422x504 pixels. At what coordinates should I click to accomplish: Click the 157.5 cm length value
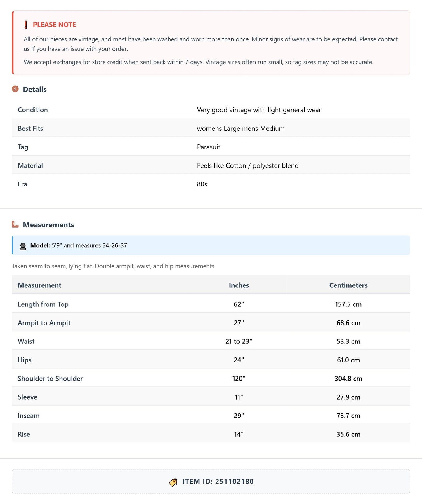[x=348, y=304]
